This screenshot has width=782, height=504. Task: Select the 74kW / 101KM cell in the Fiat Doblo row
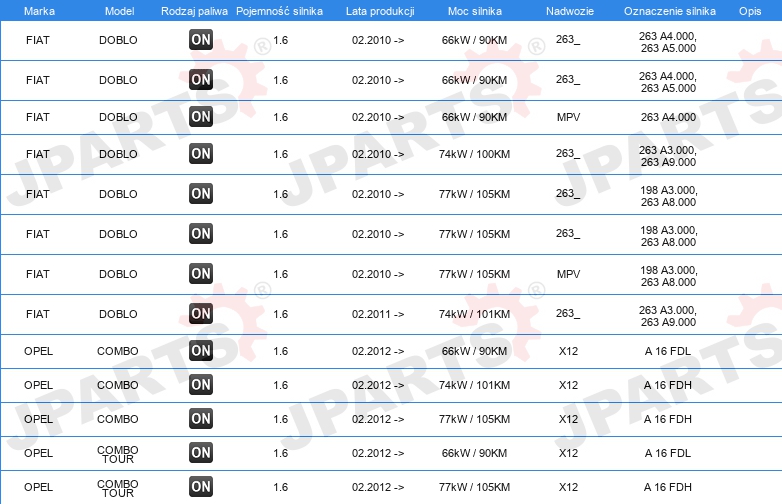[474, 314]
